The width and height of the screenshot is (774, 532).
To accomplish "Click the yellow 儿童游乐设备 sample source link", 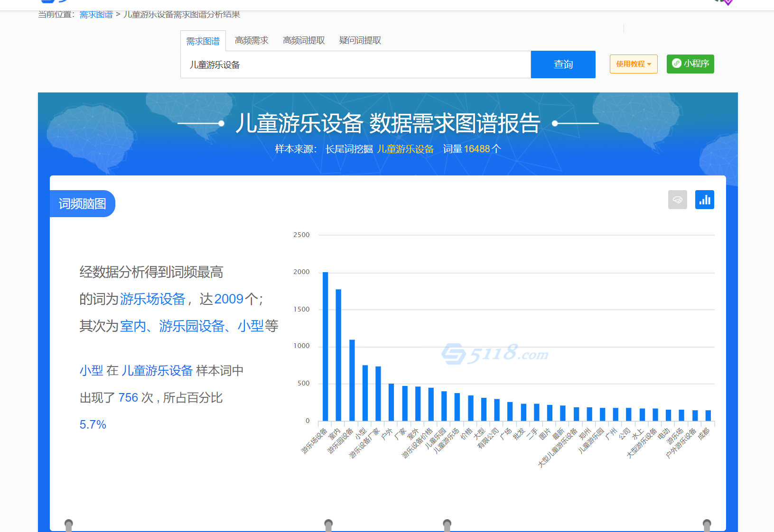I will click(405, 149).
